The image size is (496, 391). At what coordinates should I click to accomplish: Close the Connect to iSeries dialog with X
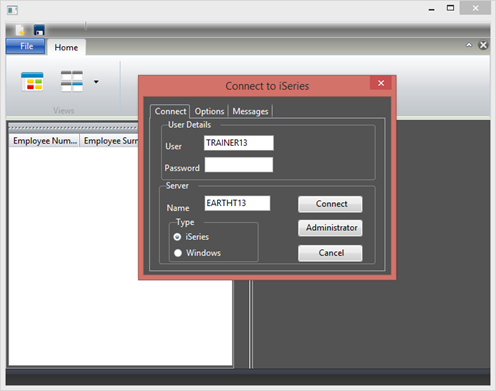[381, 83]
